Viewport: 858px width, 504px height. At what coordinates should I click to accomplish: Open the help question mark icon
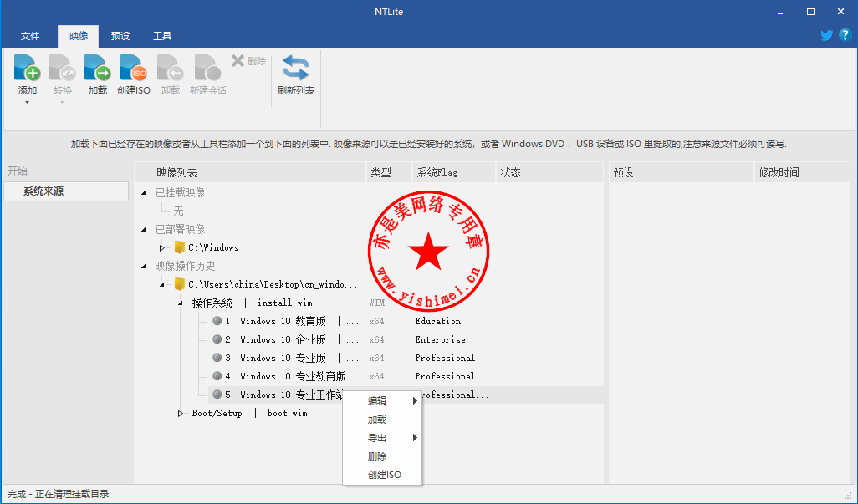point(845,36)
